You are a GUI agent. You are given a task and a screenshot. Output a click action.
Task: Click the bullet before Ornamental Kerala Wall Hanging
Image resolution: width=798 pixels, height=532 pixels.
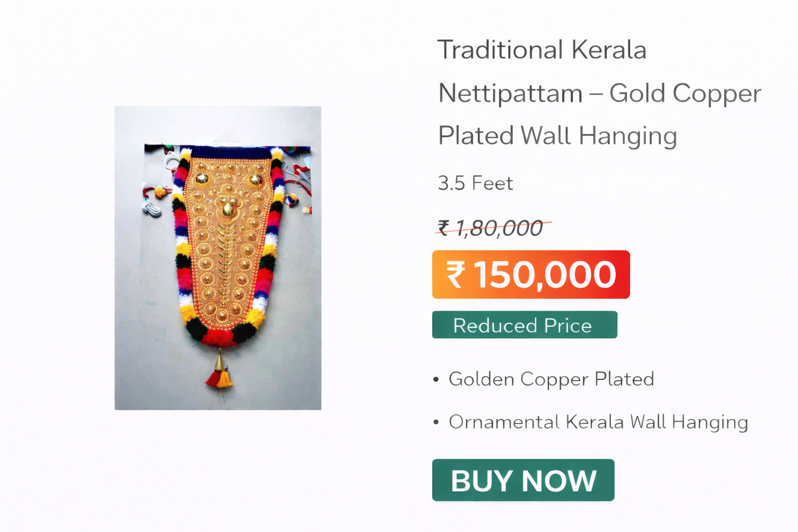(436, 423)
